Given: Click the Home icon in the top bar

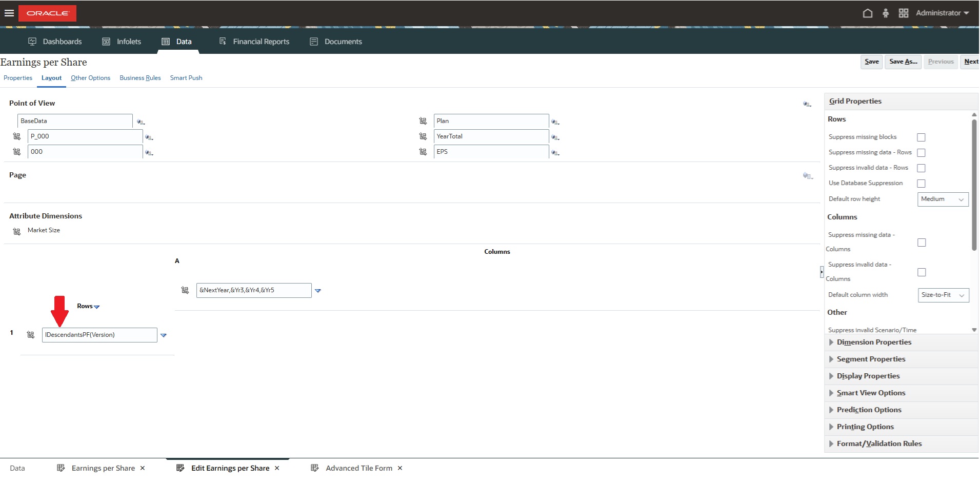Looking at the screenshot, I should pos(868,13).
